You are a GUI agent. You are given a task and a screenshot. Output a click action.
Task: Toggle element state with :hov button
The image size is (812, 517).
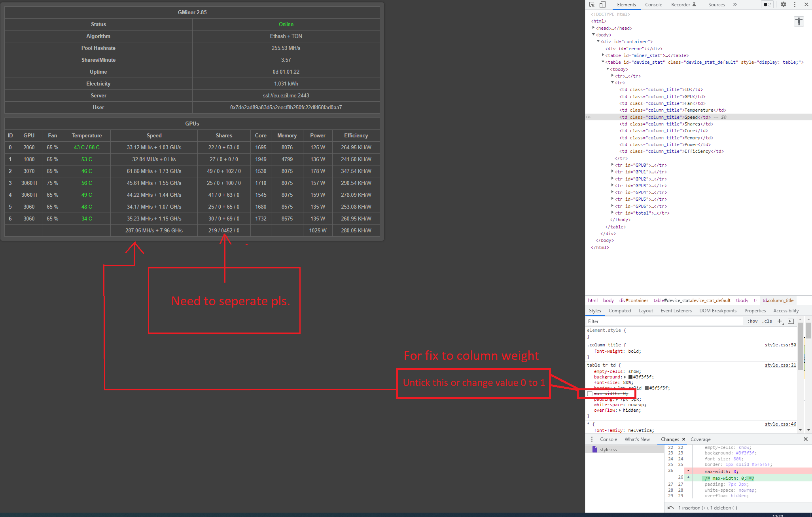752,321
